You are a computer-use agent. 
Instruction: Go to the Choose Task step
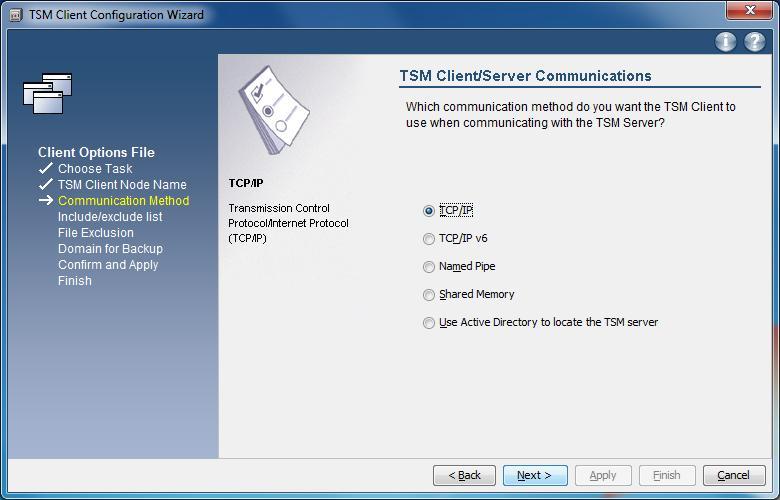pos(95,169)
